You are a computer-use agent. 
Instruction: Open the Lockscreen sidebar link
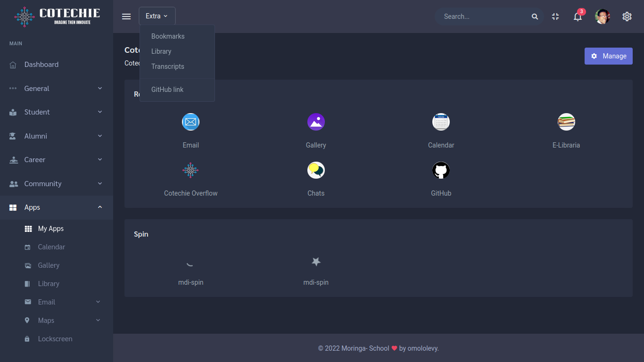tap(57, 339)
